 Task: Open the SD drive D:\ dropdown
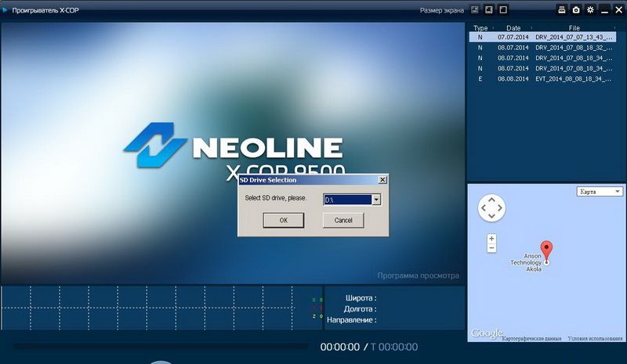[x=376, y=200]
